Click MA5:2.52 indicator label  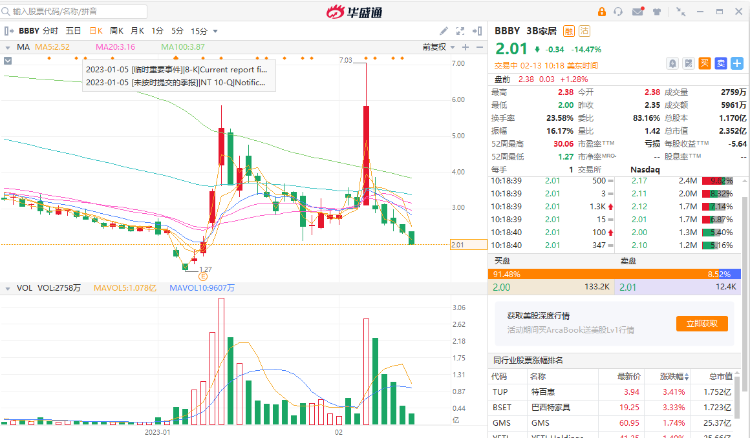point(52,47)
